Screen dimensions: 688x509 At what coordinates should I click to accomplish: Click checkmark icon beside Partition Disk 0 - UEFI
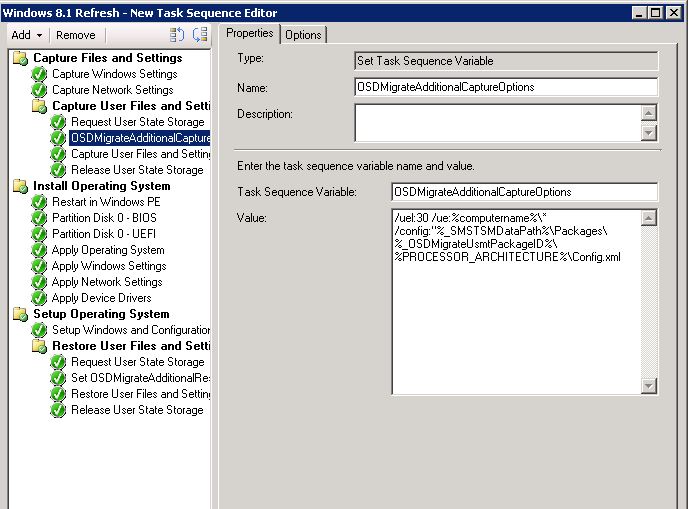pos(39,234)
